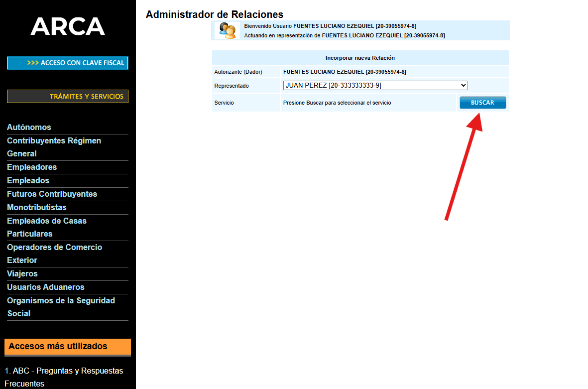Navigate to Empleados section
This screenshot has width=588, height=389.
[x=28, y=181]
